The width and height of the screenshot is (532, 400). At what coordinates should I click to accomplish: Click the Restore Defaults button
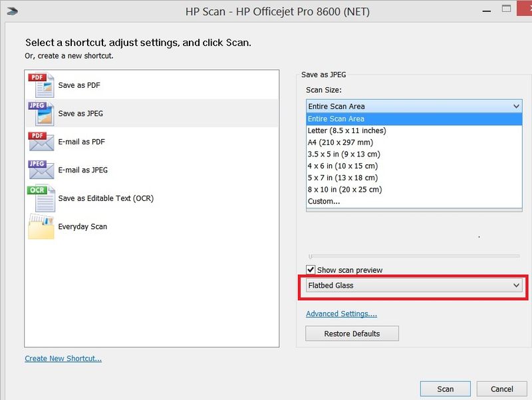pyautogui.click(x=352, y=333)
